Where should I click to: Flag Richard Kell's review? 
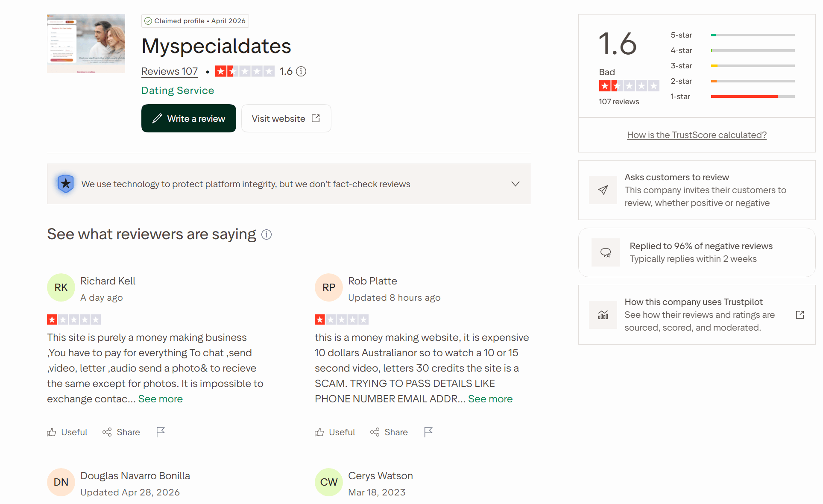tap(161, 432)
